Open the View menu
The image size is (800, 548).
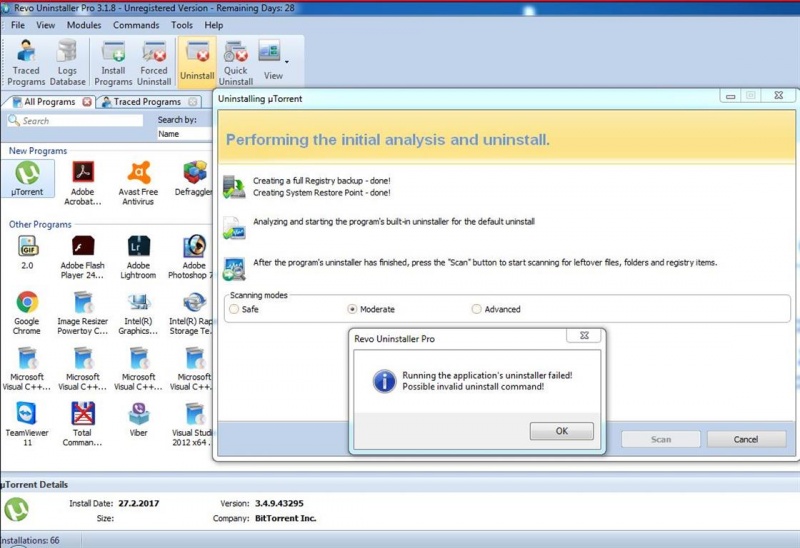point(45,25)
